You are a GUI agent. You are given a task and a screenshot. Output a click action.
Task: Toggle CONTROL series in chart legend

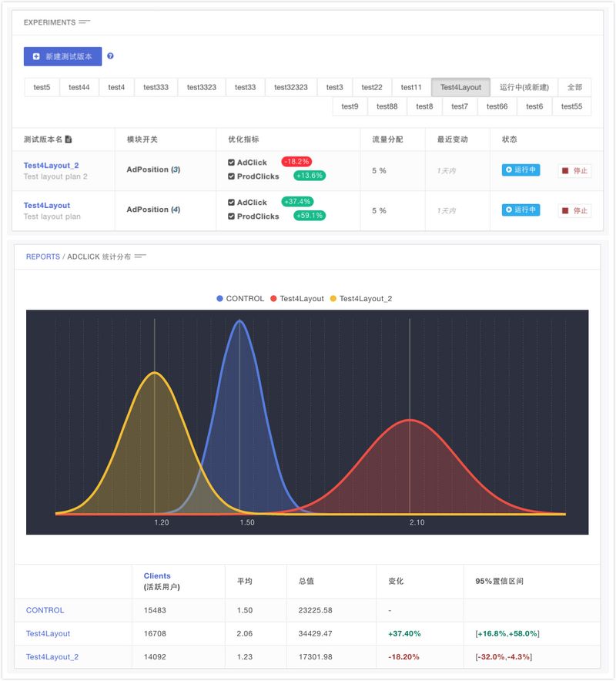240,299
